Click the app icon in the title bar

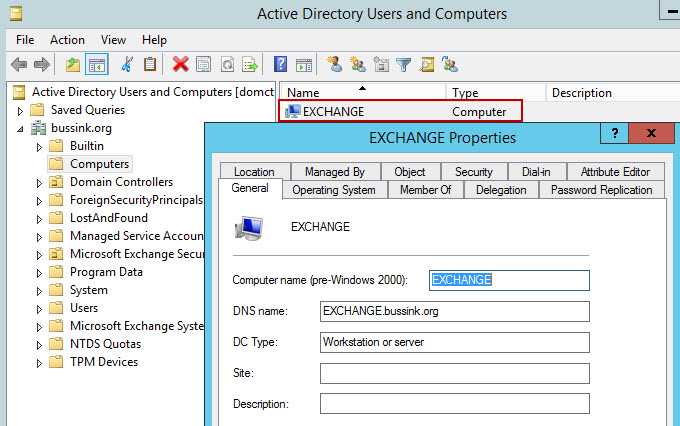pos(16,14)
